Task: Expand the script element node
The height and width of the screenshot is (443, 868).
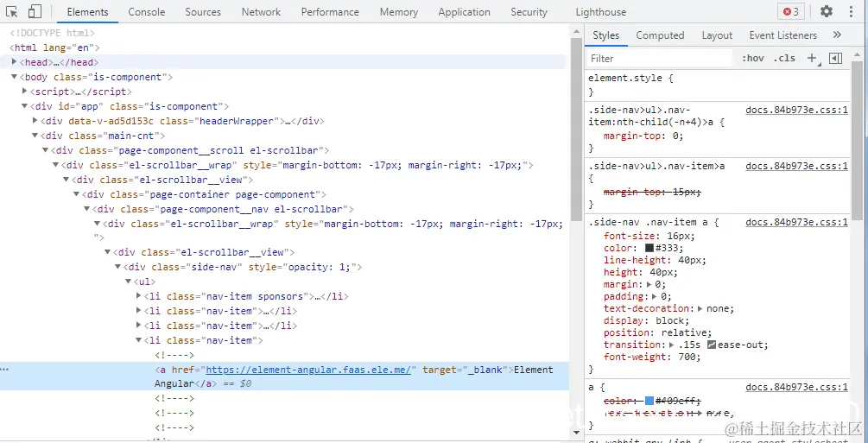Action: [x=24, y=91]
